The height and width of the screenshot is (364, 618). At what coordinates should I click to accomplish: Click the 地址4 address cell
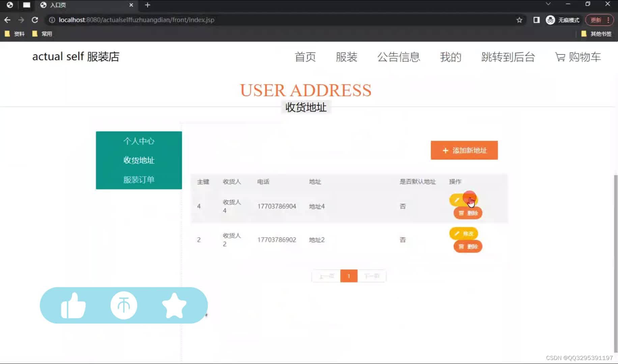[317, 206]
